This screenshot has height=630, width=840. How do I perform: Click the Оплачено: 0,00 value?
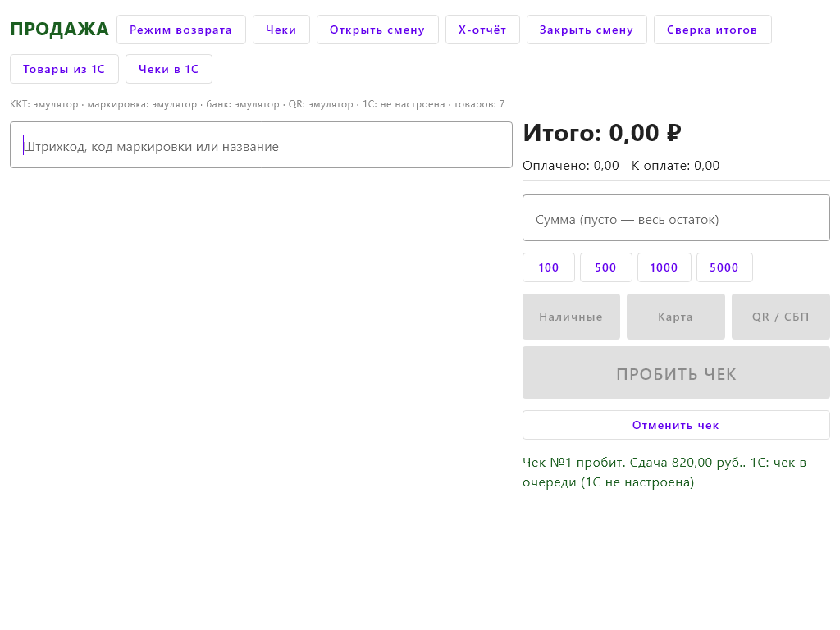click(x=571, y=166)
